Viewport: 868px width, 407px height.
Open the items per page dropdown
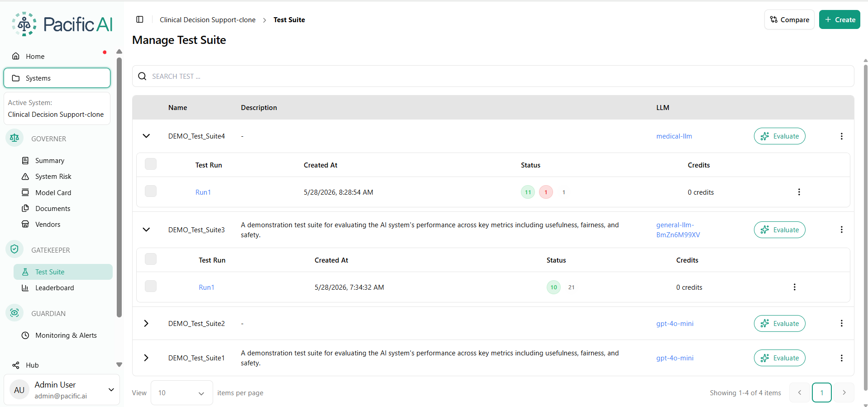(x=181, y=393)
